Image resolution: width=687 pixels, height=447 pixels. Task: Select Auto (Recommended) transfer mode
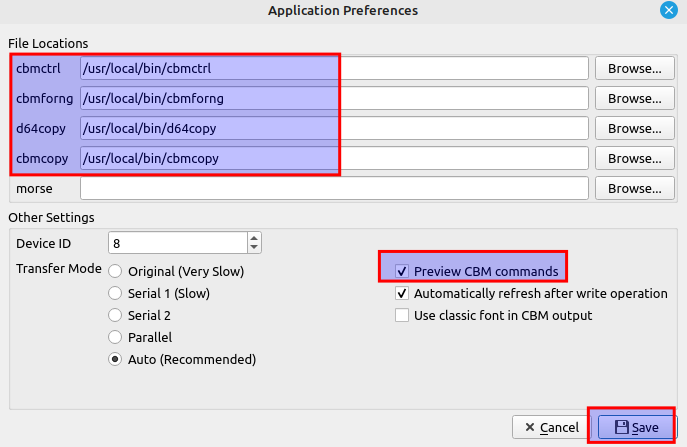[x=116, y=359]
